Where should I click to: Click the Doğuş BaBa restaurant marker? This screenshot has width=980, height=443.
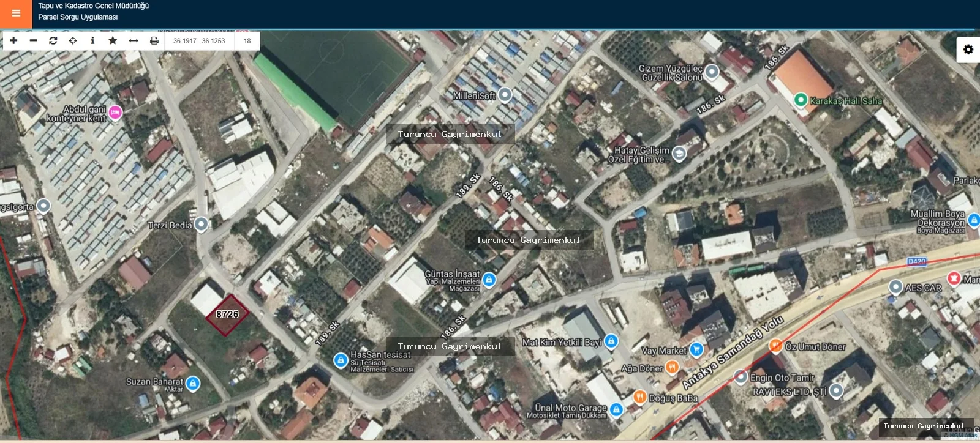[639, 397]
